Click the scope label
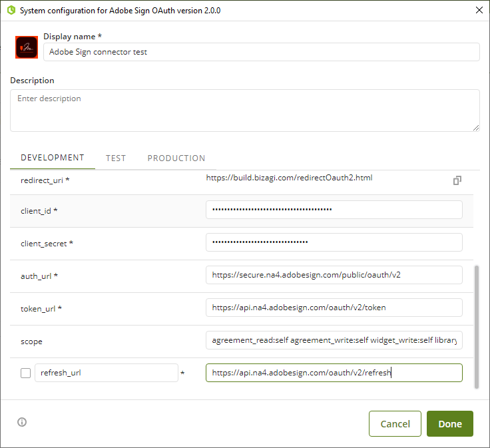 (31, 341)
